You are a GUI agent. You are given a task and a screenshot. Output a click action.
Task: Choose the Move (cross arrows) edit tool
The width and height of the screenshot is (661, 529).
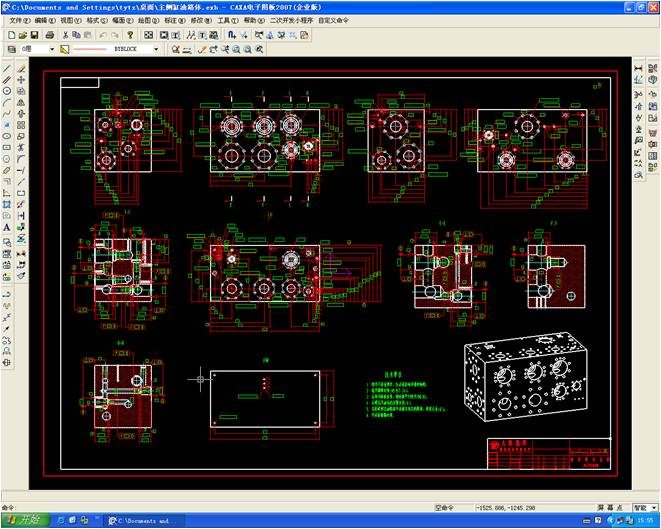21,80
